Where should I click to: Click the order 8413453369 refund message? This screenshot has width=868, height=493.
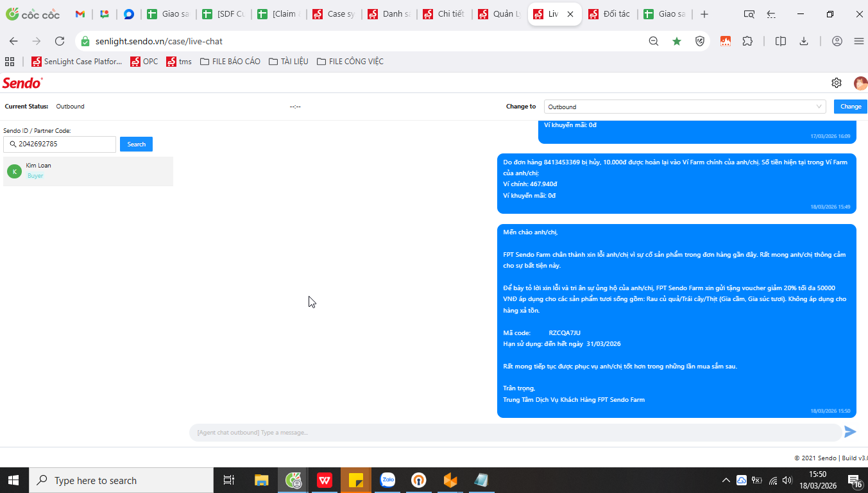click(x=677, y=184)
